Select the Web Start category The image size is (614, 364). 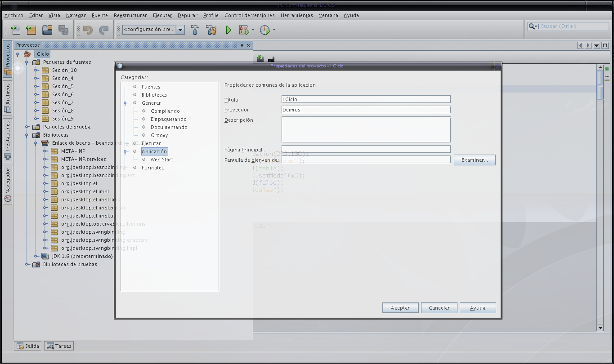pos(161,160)
